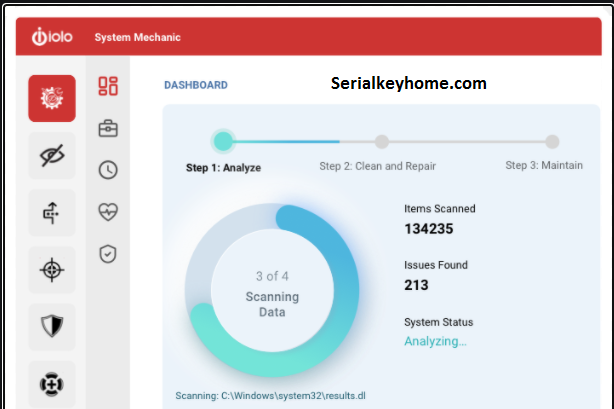Click the Step 3: Maintain label
The width and height of the screenshot is (614, 409).
pos(544,165)
